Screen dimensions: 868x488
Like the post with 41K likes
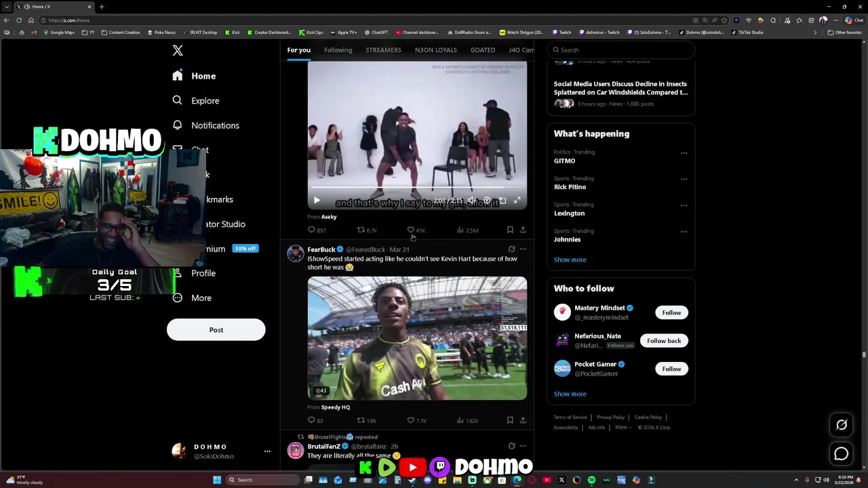(x=416, y=230)
